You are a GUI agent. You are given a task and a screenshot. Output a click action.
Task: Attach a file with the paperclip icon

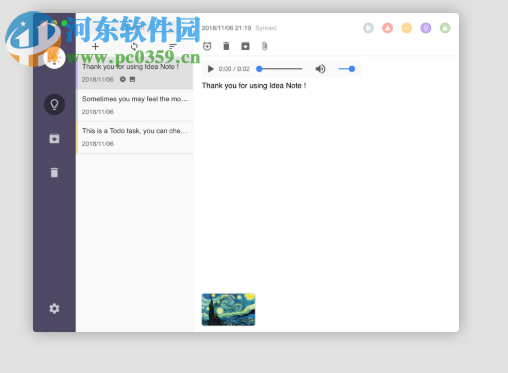click(x=264, y=46)
